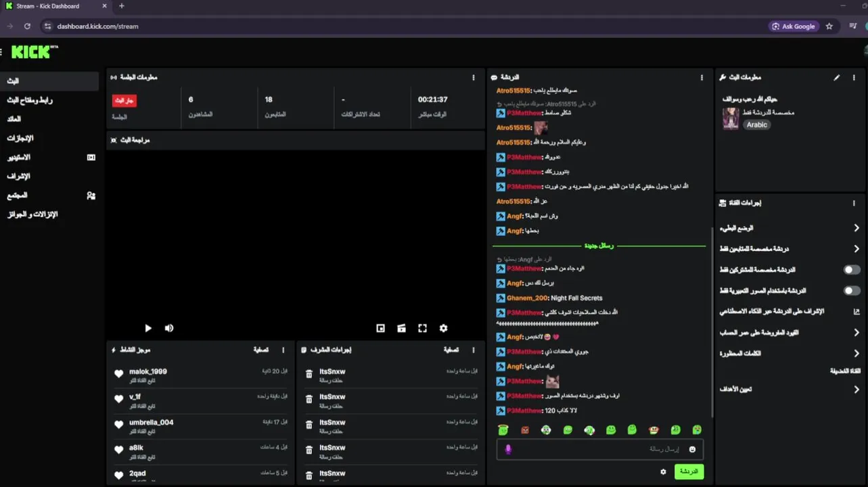Click heart icon next to malok_1999
Viewport: 868px width, 487px height.
click(x=119, y=374)
